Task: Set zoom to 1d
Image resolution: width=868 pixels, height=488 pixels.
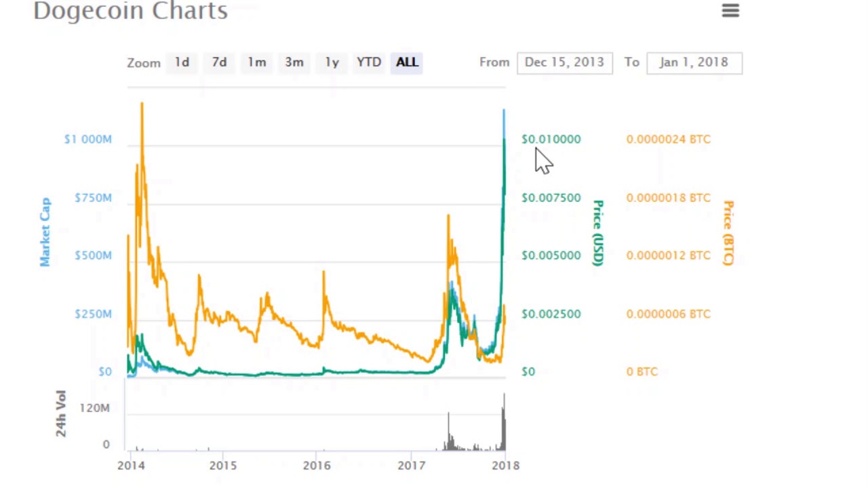Action: (x=182, y=62)
